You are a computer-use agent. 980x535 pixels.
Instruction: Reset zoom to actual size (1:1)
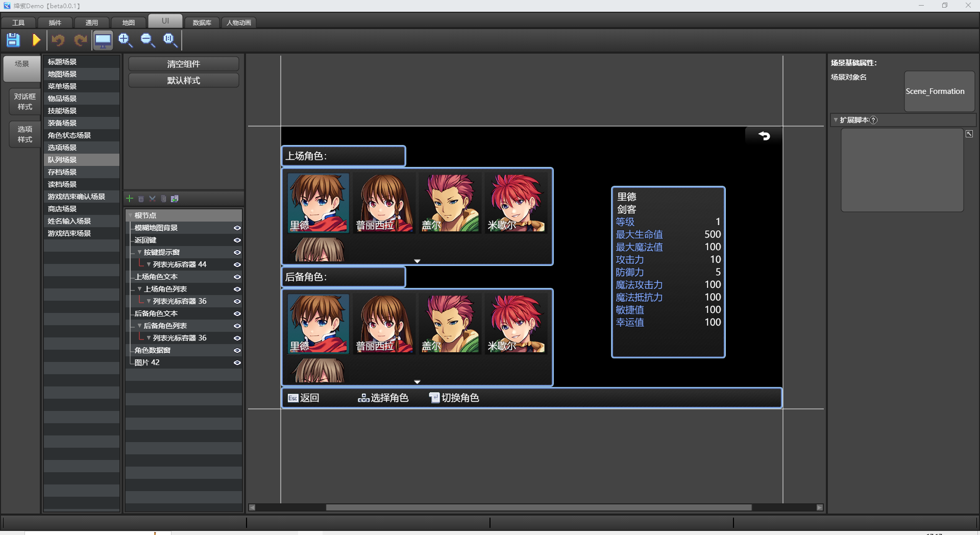click(x=170, y=40)
